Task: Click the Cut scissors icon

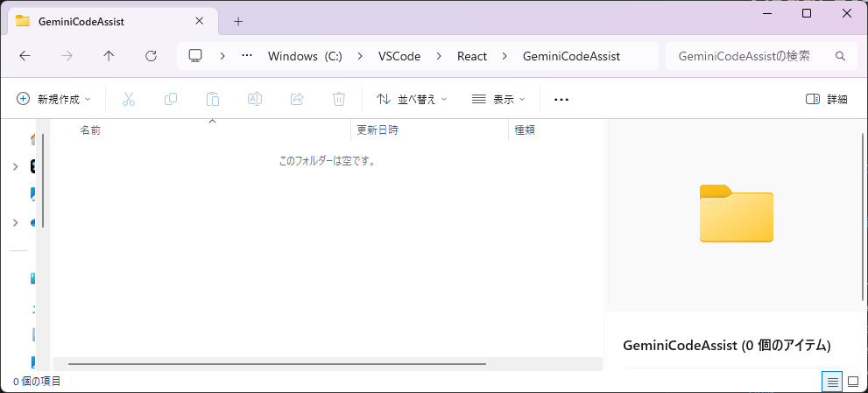Action: (x=129, y=99)
